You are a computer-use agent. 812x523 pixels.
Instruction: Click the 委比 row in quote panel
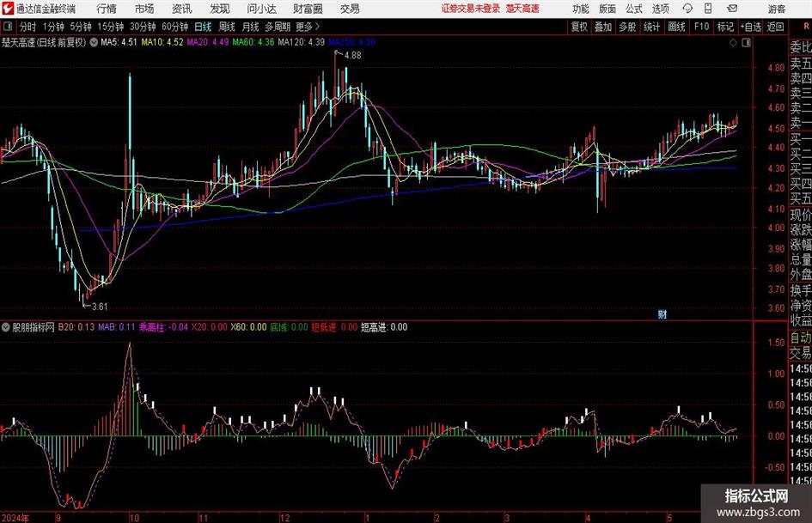pyautogui.click(x=801, y=47)
